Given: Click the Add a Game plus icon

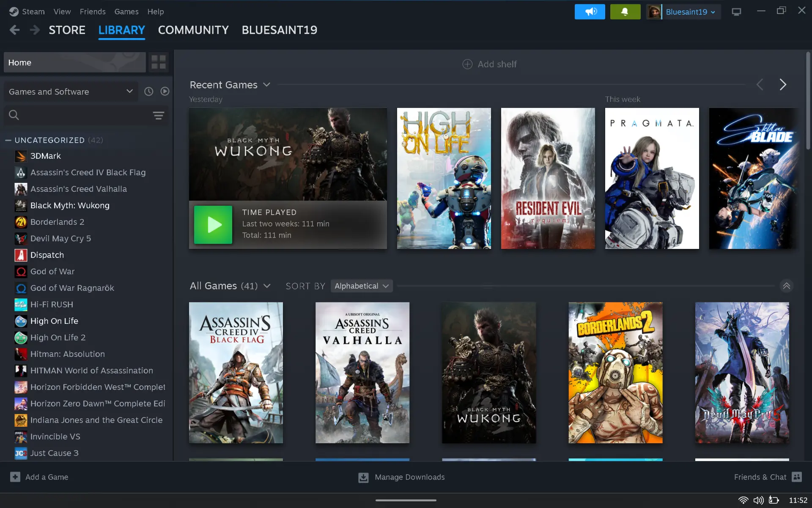Looking at the screenshot, I should coord(15,477).
